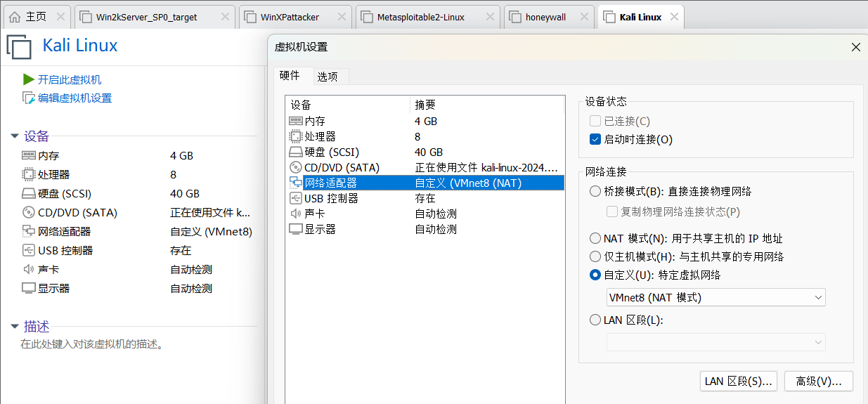Image resolution: width=868 pixels, height=404 pixels.
Task: Close the 虚拟机设置 dialog
Action: pos(855,47)
